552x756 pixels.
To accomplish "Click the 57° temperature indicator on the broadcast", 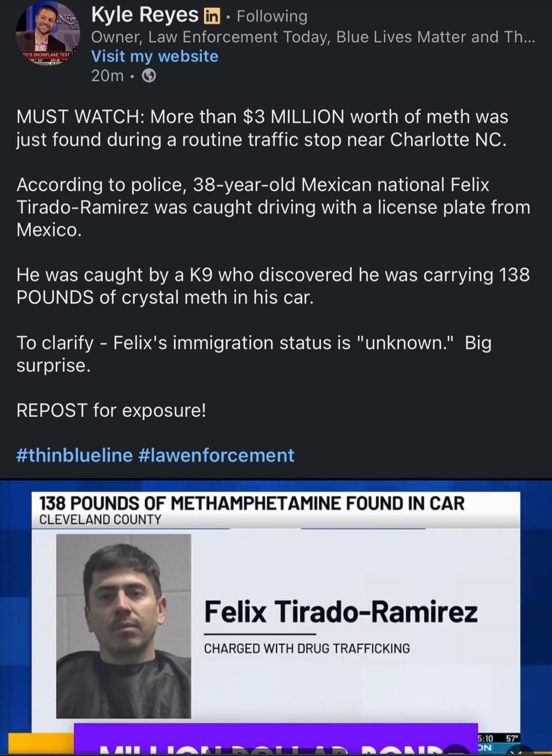I will [511, 738].
